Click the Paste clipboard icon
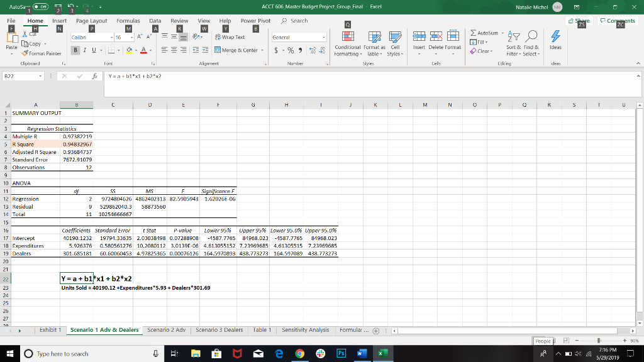This screenshot has height=362, width=644. pos(11,38)
